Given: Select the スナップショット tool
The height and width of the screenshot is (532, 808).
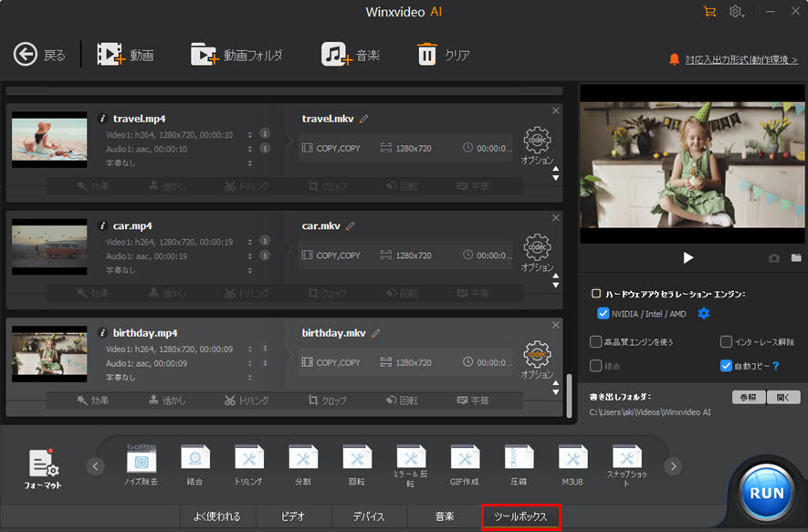Looking at the screenshot, I should point(626,466).
